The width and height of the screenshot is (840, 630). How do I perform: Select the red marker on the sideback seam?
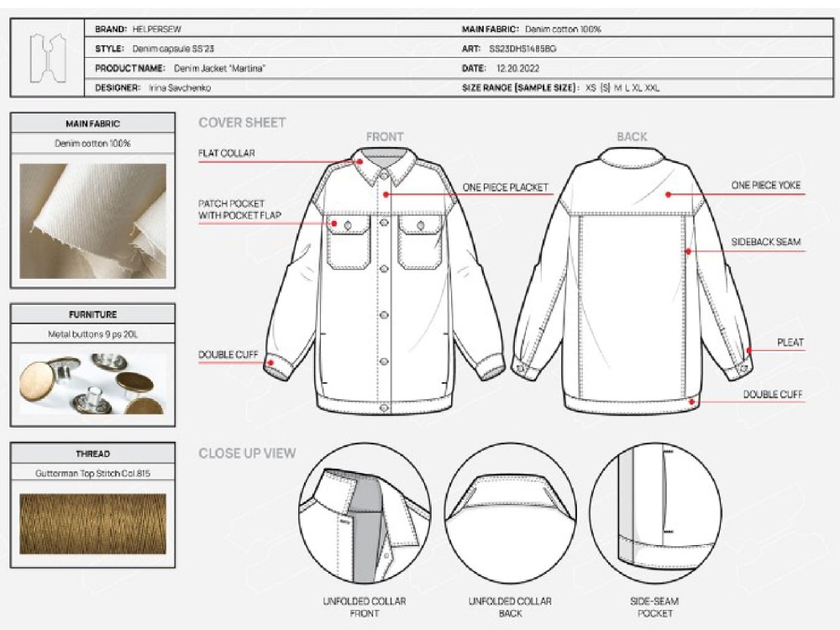pyautogui.click(x=687, y=251)
